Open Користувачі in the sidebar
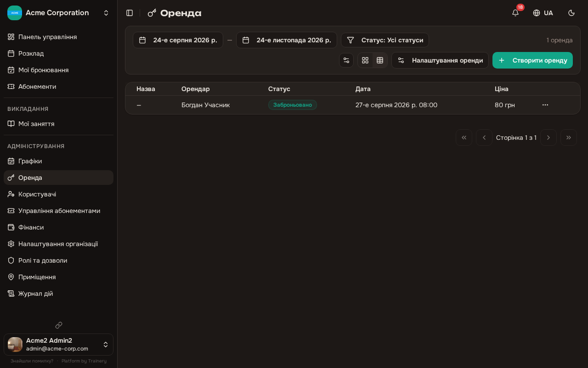Viewport: 588px width, 368px height. [x=59, y=194]
